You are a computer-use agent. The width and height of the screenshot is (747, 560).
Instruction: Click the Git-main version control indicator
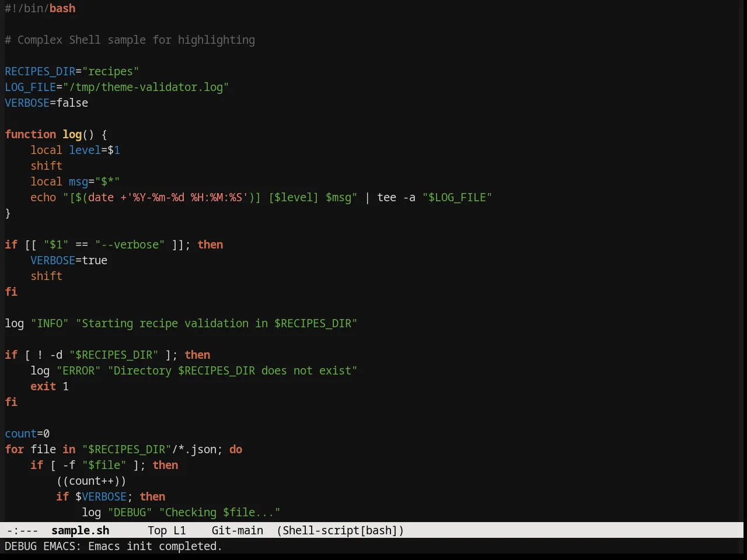coord(238,530)
